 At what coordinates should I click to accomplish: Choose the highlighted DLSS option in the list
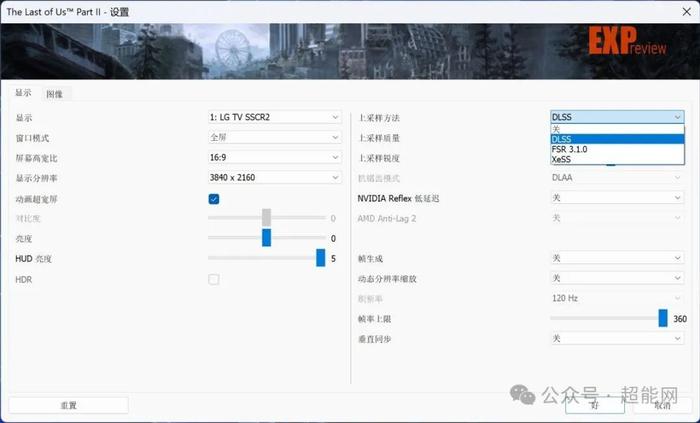click(617, 139)
